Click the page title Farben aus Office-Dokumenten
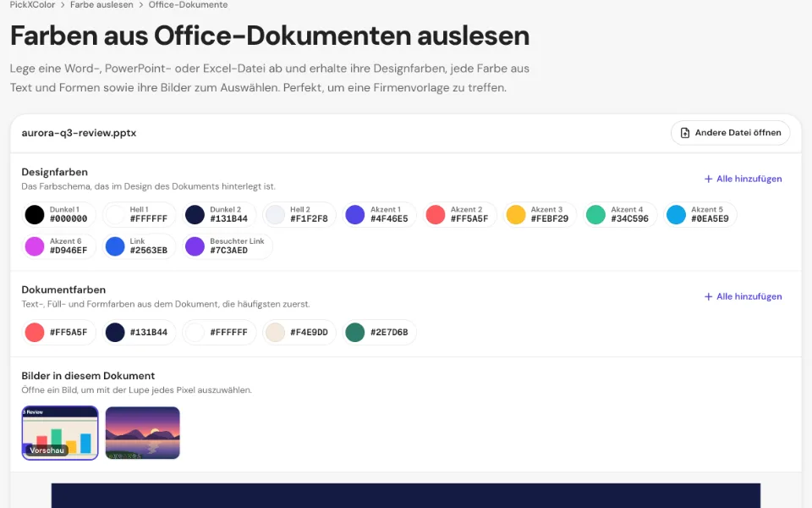812x508 pixels. click(269, 36)
